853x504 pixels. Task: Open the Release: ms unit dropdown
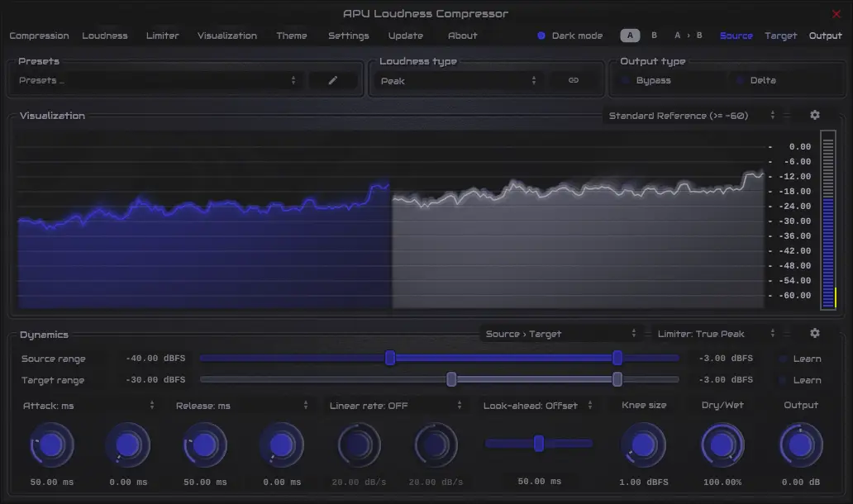coord(241,406)
